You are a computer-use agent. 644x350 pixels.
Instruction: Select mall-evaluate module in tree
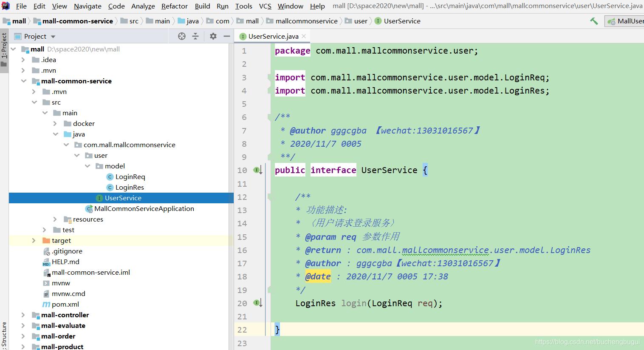[x=63, y=325]
